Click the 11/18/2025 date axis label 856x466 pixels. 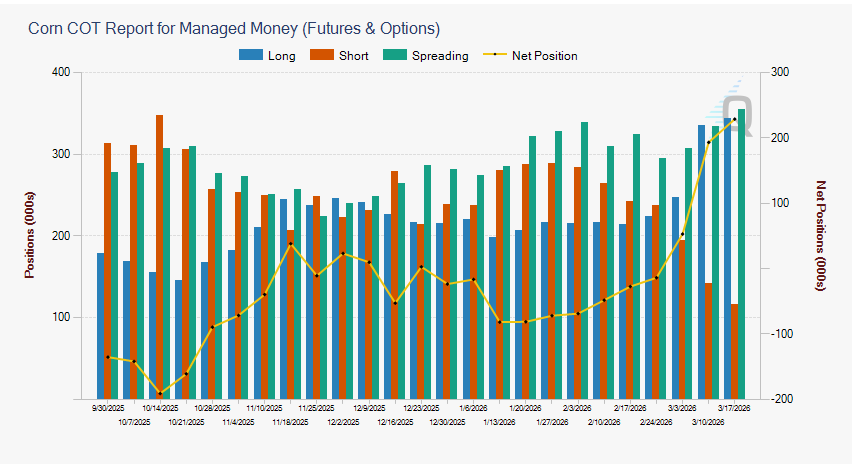[290, 422]
